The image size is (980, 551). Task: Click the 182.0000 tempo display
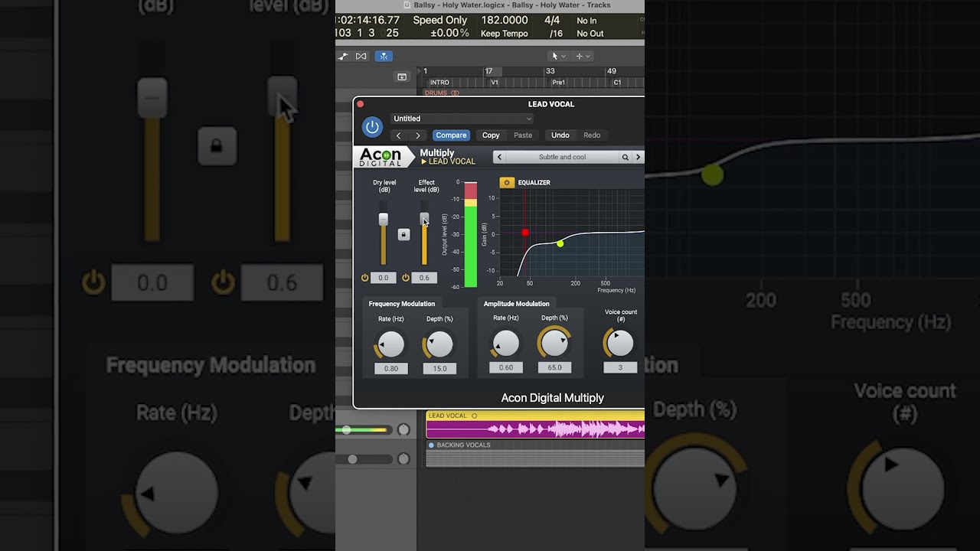coord(505,21)
